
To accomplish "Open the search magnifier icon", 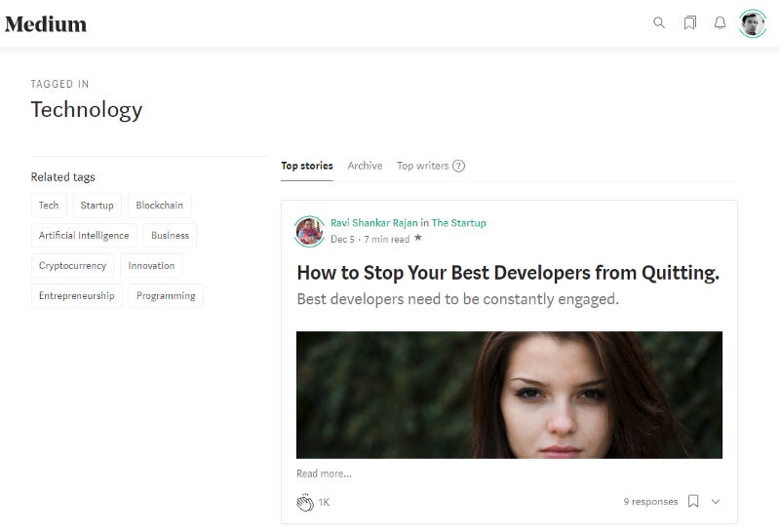I will coord(659,22).
